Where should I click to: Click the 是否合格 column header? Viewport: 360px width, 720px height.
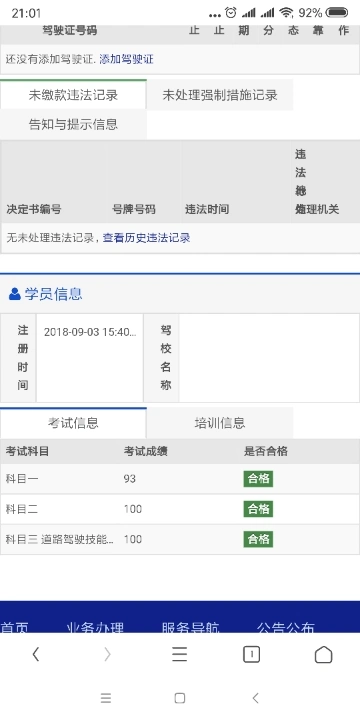coord(265,451)
